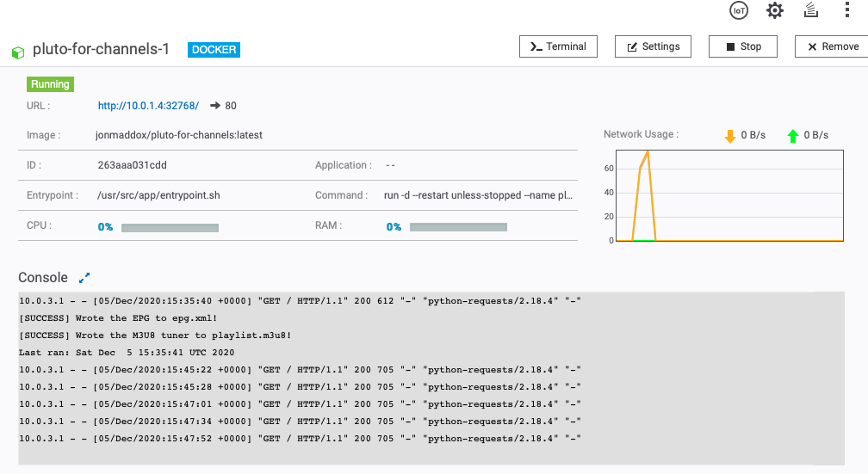Click the blue DOCKER badge
This screenshot has width=868, height=474.
[x=214, y=50]
